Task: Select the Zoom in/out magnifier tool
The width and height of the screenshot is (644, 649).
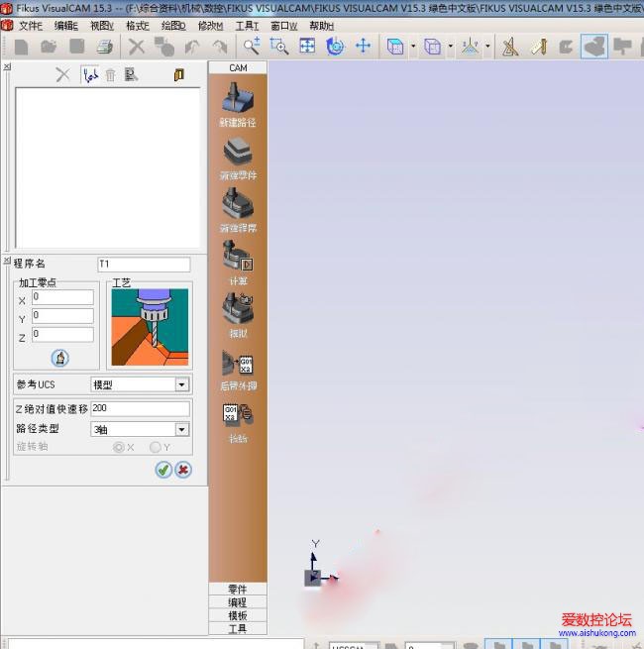Action: coord(252,46)
